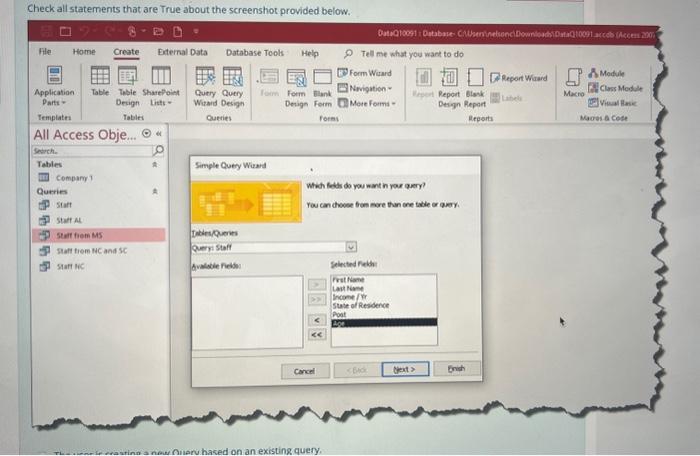Open Form Design in Forms group
Screen dimensions: 700x456
pos(296,88)
